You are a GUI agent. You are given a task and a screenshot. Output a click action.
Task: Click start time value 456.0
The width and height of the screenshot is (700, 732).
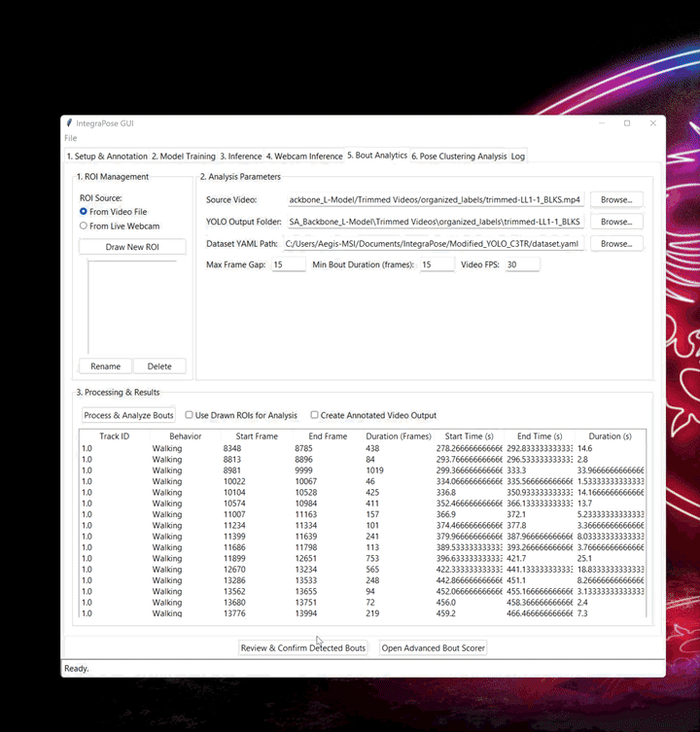pos(446,602)
